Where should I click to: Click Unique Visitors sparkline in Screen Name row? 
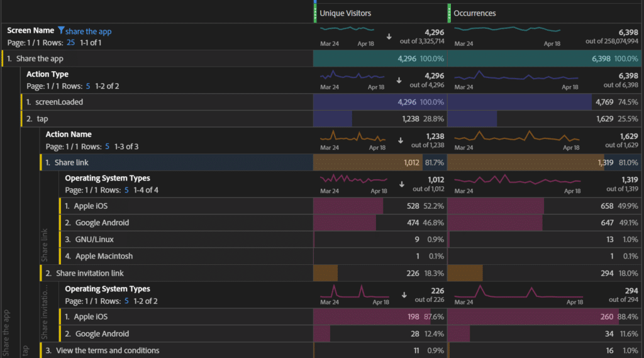(347, 29)
